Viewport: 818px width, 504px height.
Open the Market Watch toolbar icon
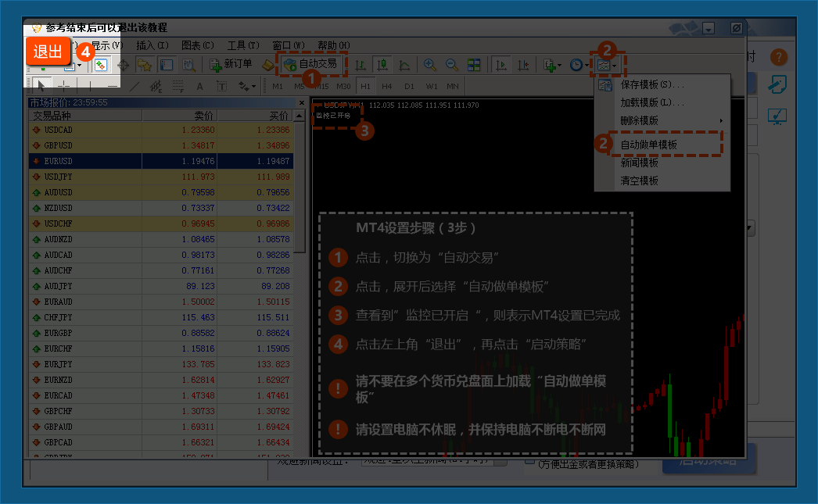pos(100,65)
